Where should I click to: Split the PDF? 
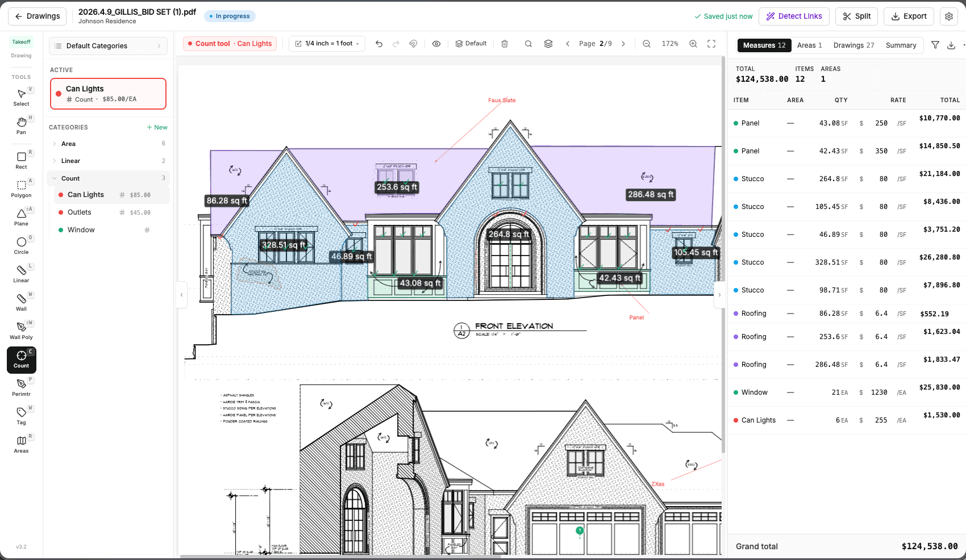click(x=857, y=16)
